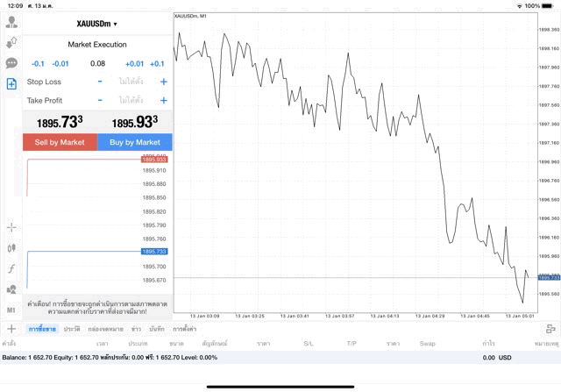Select the new order document icon
The height and width of the screenshot is (392, 561).
[11, 84]
